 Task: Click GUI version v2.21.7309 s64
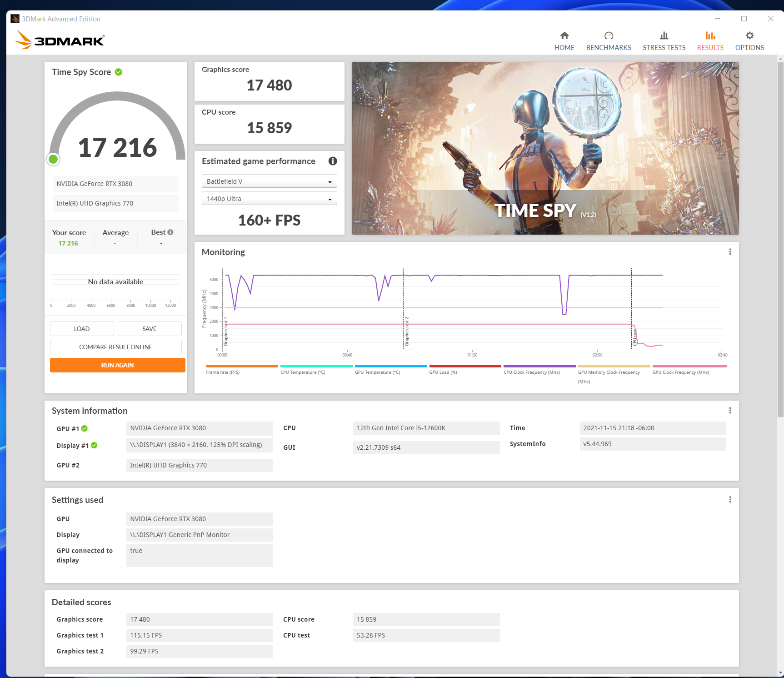point(426,447)
